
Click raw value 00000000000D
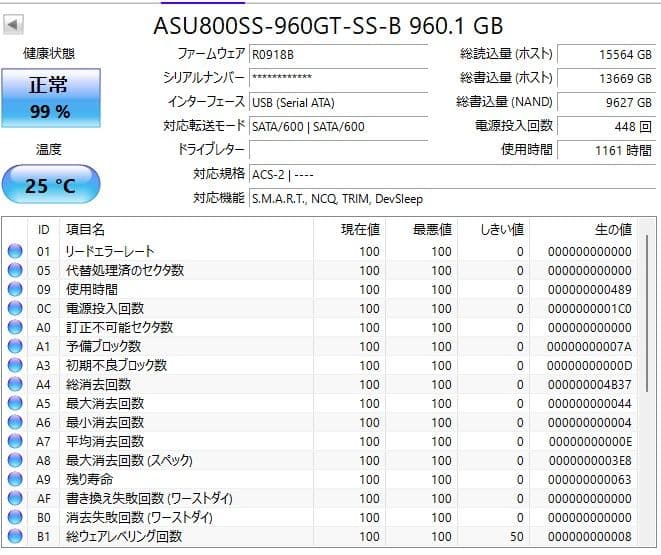pos(589,365)
